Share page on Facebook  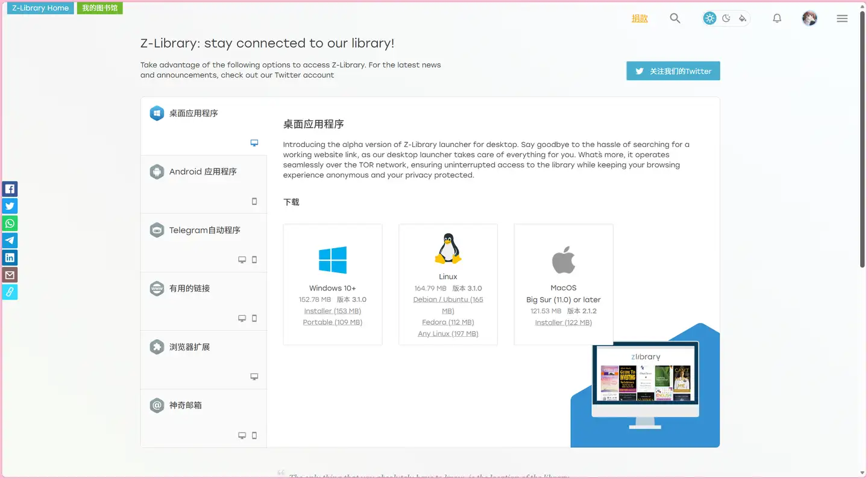10,189
